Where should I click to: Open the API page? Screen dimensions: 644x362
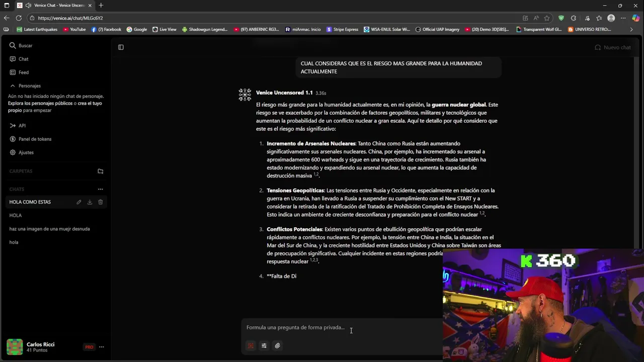[18, 126]
